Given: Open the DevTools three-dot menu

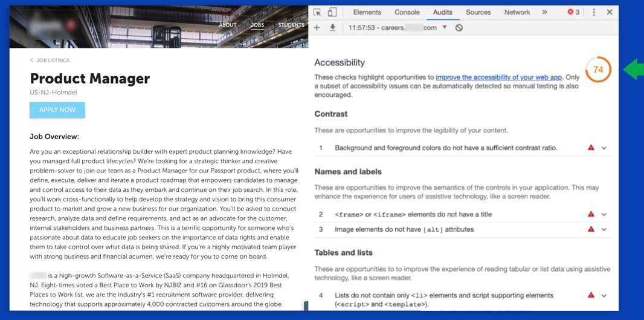Looking at the screenshot, I should click(594, 12).
